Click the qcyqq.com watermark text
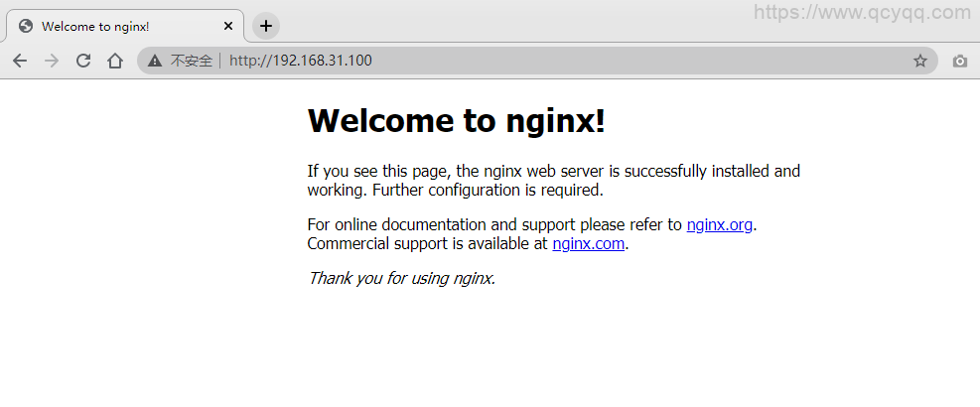Viewport: 980px width, 407px height. [862, 12]
